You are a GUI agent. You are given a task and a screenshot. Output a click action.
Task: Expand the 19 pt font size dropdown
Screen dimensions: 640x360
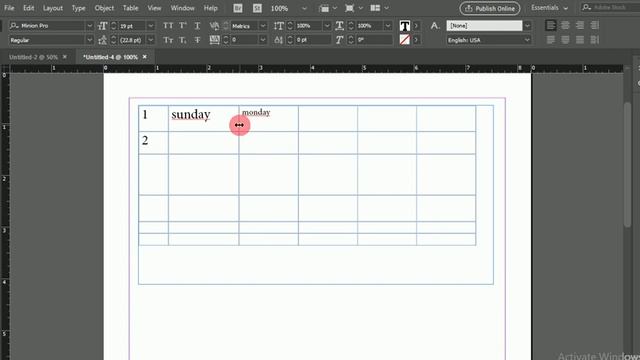[x=151, y=26]
